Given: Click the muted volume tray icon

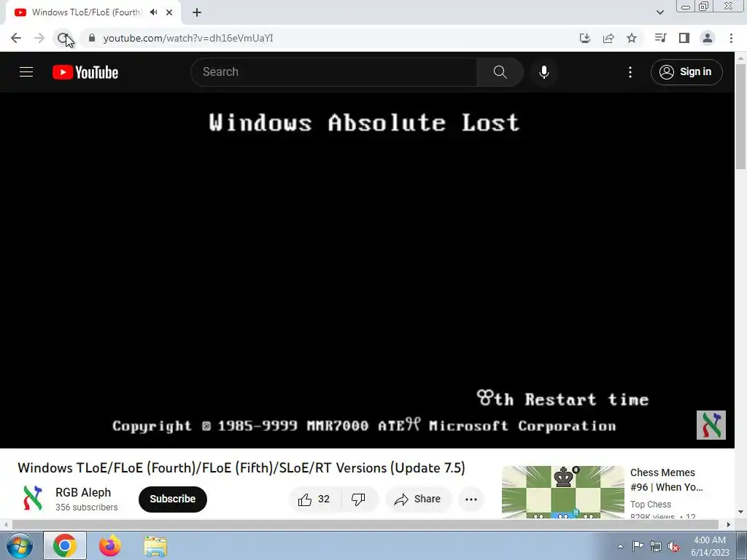Looking at the screenshot, I should pos(673,546).
